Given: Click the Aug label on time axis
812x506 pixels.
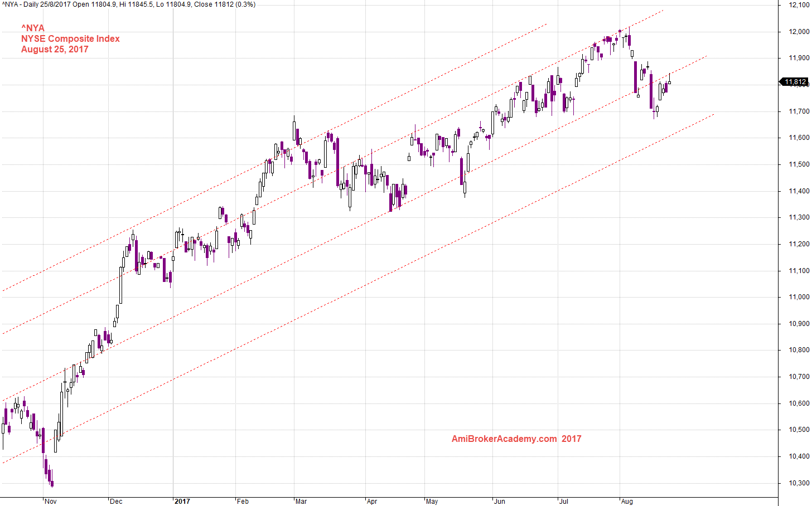Looking at the screenshot, I should point(627,502).
